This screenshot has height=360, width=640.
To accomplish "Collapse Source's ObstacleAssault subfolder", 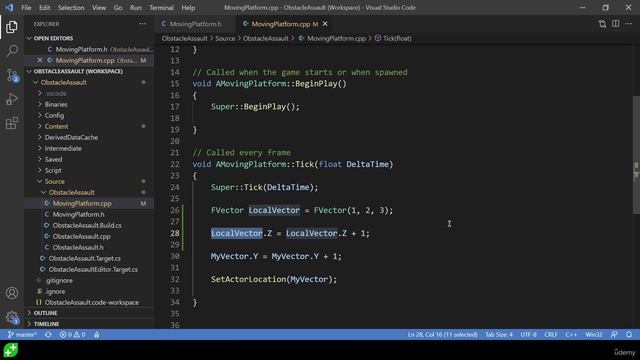I will (90, 193).
